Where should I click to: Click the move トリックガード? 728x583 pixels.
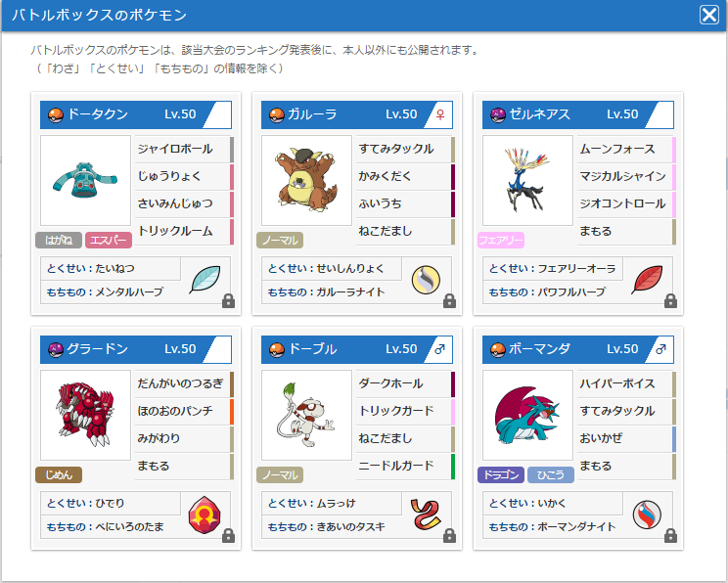405,411
